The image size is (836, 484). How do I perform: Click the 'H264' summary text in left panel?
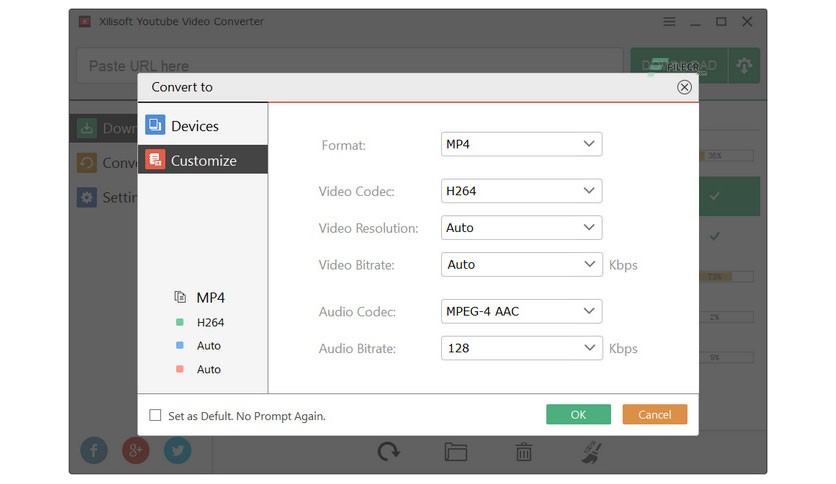point(210,322)
